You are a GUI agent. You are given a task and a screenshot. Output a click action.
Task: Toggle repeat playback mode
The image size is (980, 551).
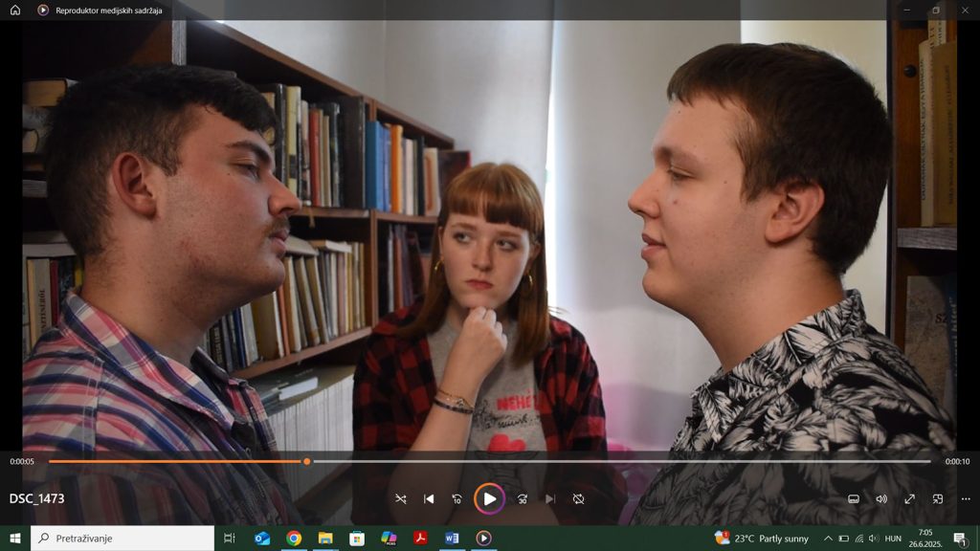click(x=578, y=498)
